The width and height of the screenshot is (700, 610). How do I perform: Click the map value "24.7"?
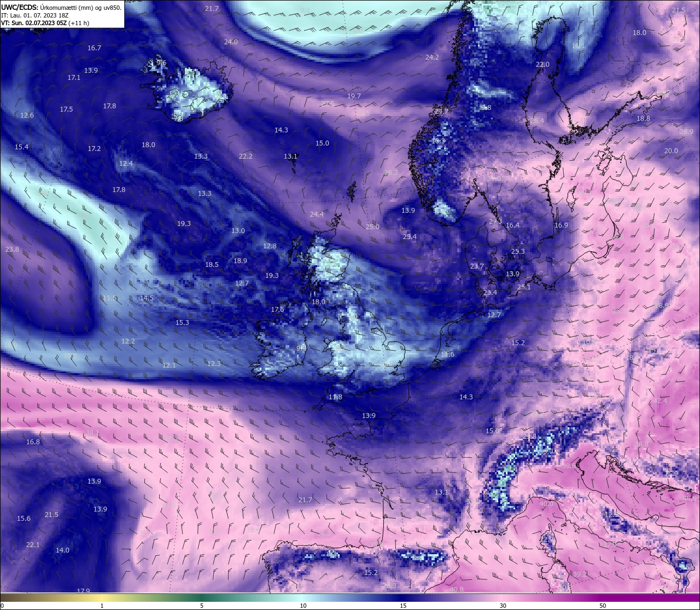coord(441,112)
